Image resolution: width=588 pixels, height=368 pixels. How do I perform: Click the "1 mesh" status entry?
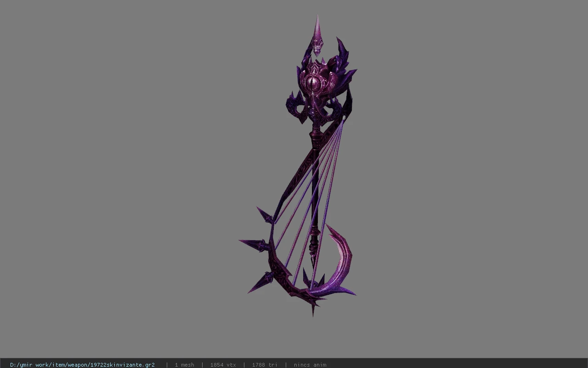pos(184,365)
